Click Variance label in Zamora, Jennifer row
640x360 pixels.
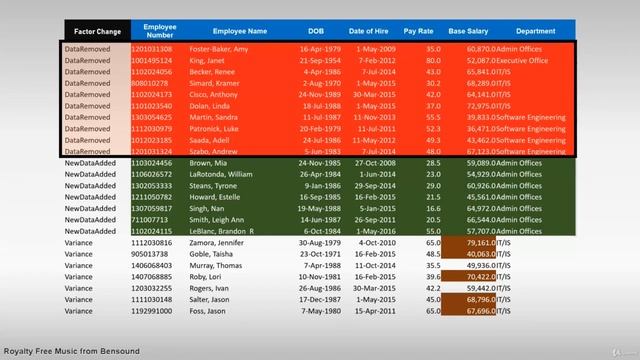78,242
